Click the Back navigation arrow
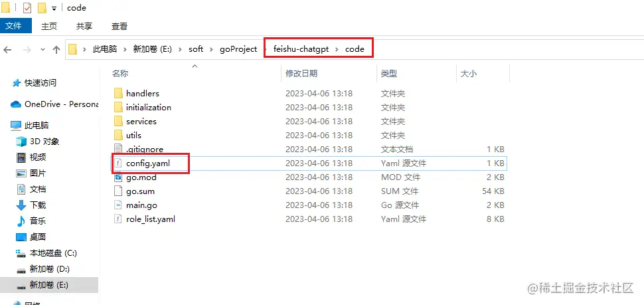This screenshot has height=305, width=644. 7,50
